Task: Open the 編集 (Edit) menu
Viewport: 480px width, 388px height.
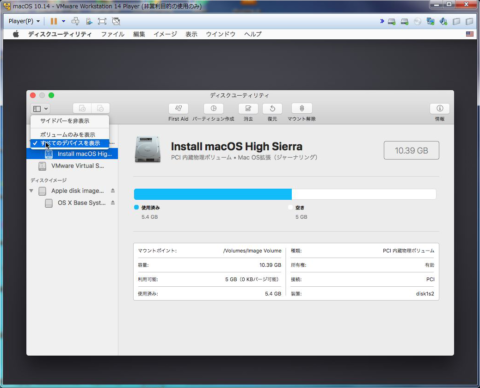Action: (139, 34)
